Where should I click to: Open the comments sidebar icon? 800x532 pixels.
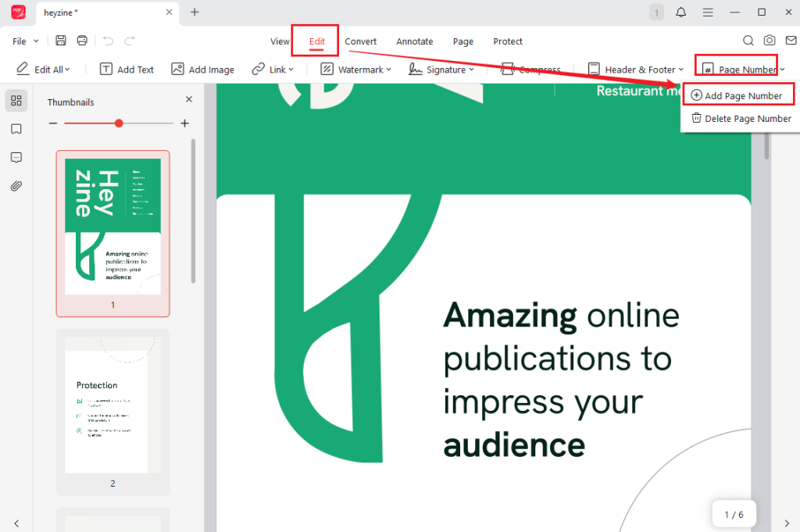point(16,158)
